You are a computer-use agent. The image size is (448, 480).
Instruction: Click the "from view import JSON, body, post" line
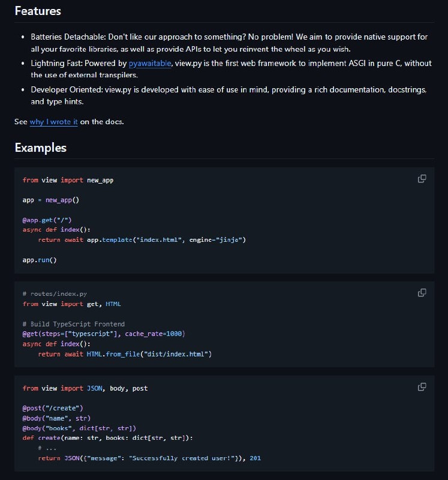coord(85,388)
